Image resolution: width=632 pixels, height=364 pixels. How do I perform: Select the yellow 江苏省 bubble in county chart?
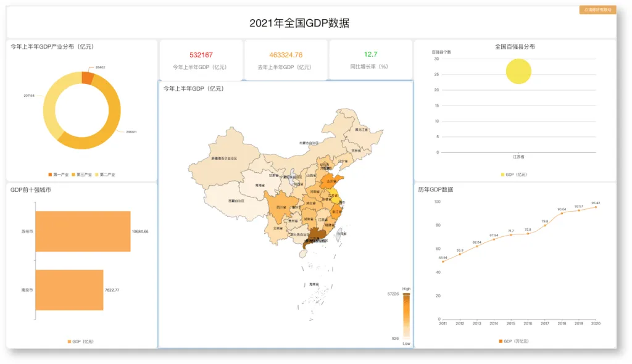(x=518, y=72)
